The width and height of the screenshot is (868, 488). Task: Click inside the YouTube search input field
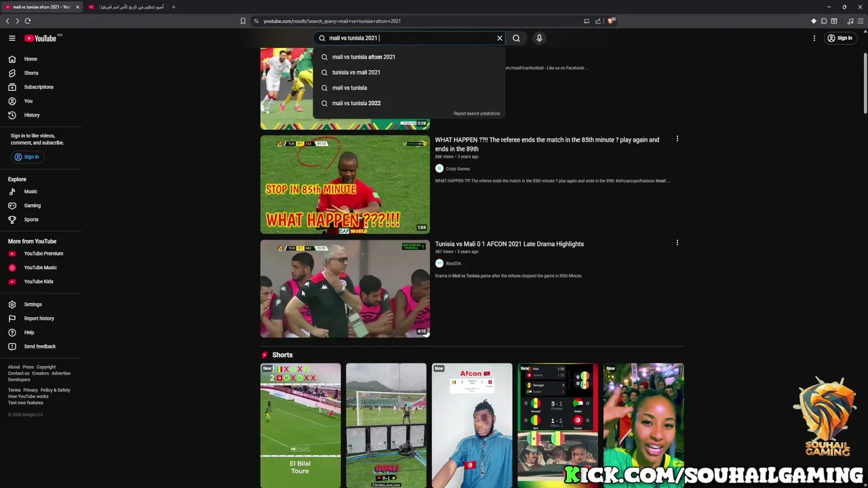pos(409,38)
